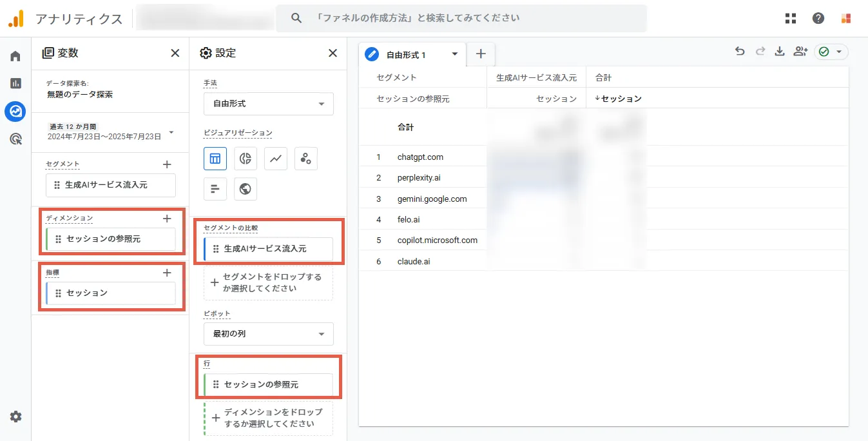Click the chatgpt.com row
The width and height of the screenshot is (868, 441).
click(x=420, y=157)
